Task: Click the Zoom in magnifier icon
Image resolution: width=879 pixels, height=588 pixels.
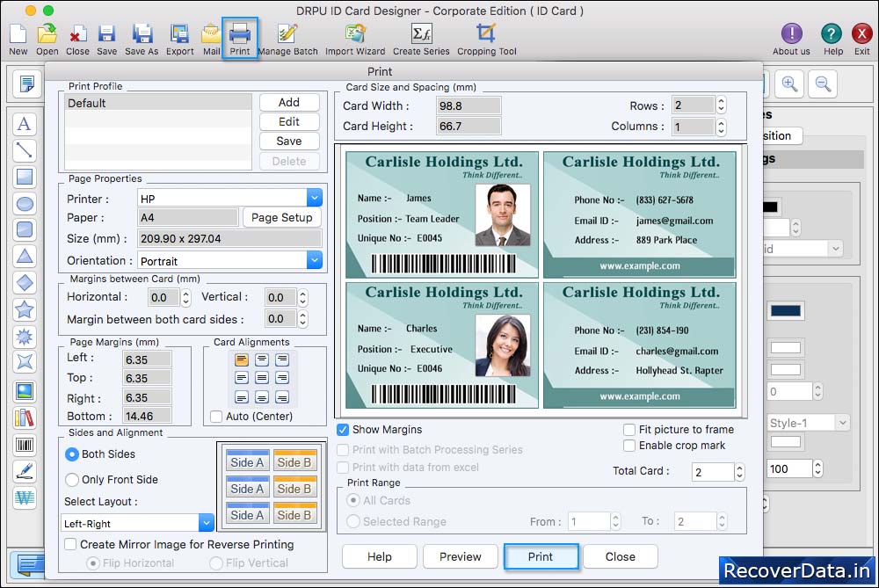Action: pyautogui.click(x=789, y=84)
